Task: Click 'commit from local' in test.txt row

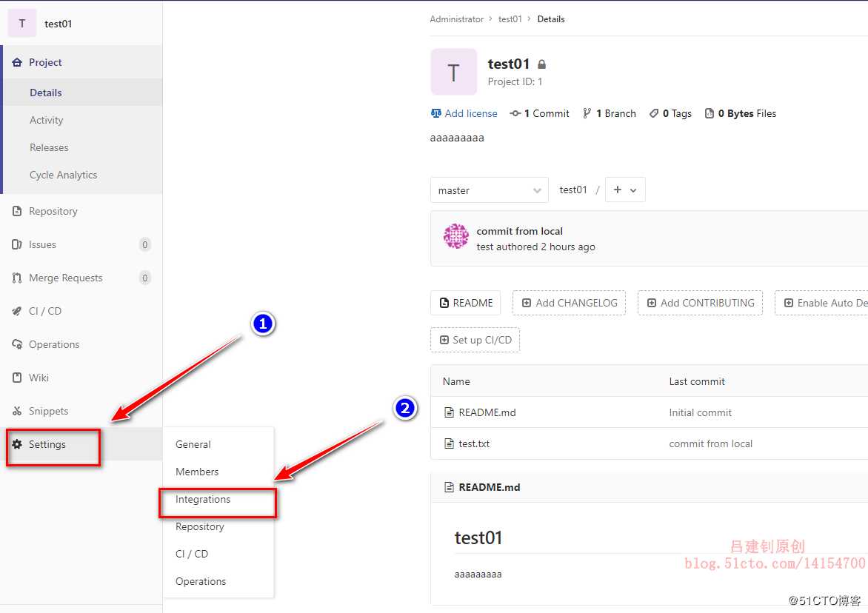Action: click(710, 443)
